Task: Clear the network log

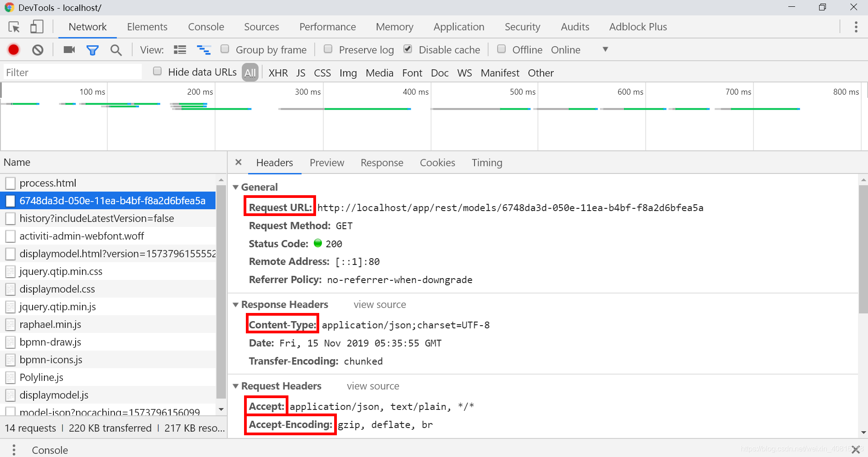Action: pyautogui.click(x=38, y=50)
